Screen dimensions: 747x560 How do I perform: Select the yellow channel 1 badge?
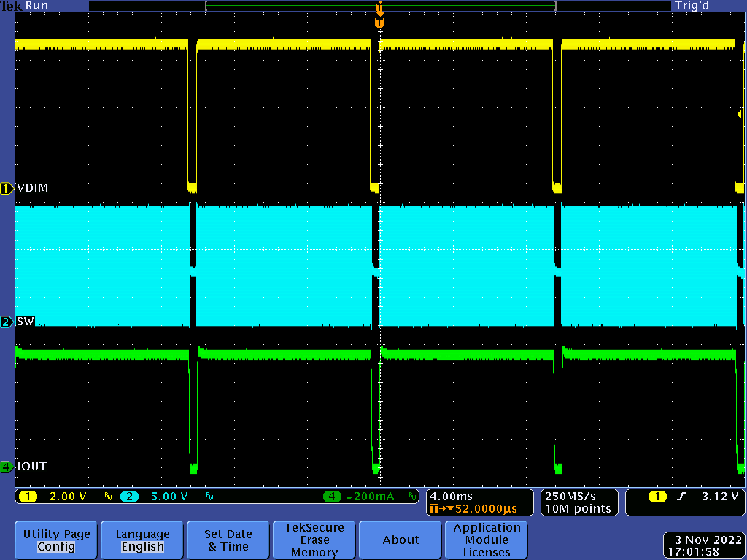[28, 496]
